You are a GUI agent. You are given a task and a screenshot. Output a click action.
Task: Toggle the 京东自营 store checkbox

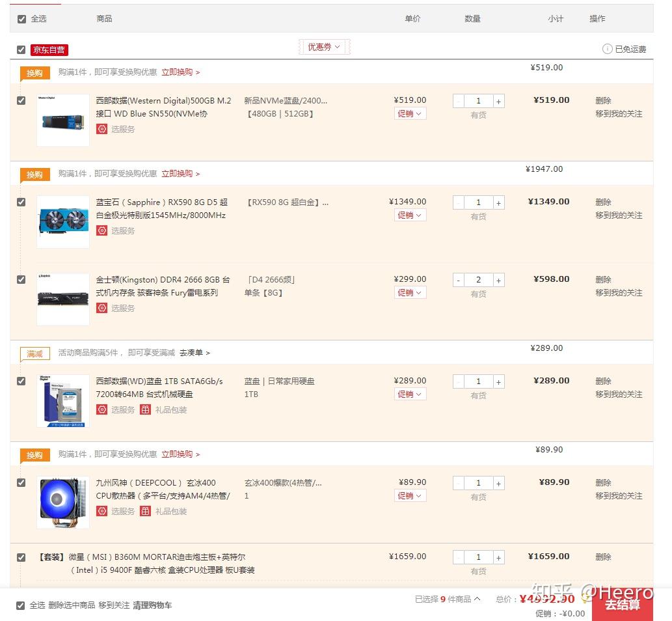pyautogui.click(x=21, y=49)
